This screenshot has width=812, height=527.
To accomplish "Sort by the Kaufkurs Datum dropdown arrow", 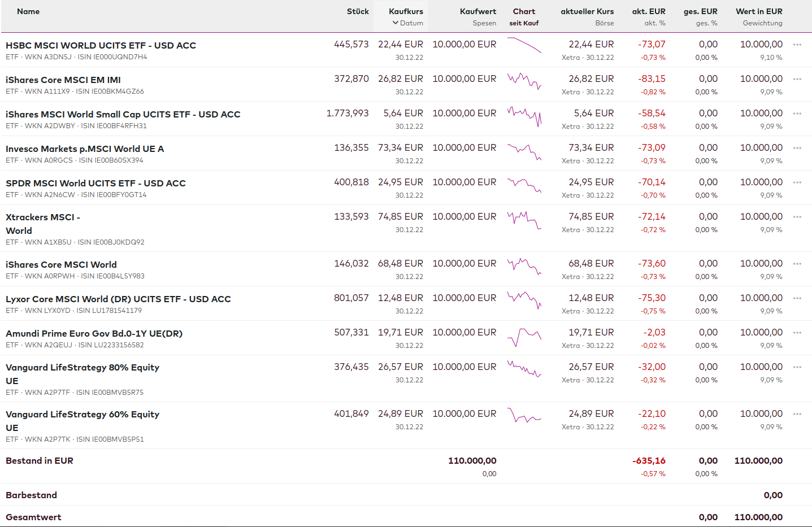I will [x=396, y=23].
